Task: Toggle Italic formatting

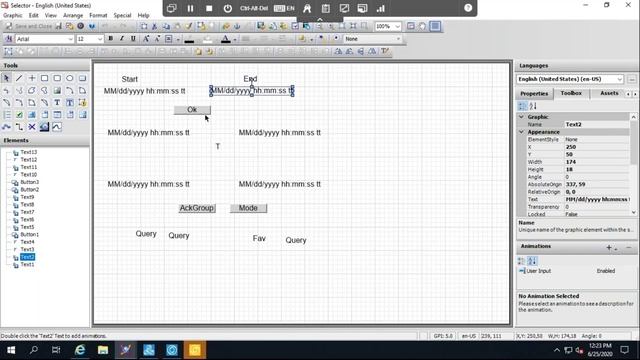Action: click(x=122, y=39)
